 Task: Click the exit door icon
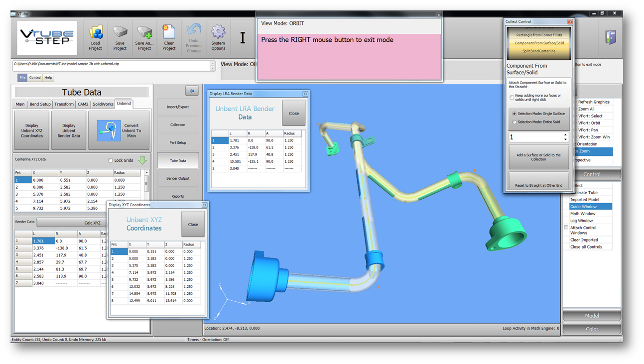[611, 37]
